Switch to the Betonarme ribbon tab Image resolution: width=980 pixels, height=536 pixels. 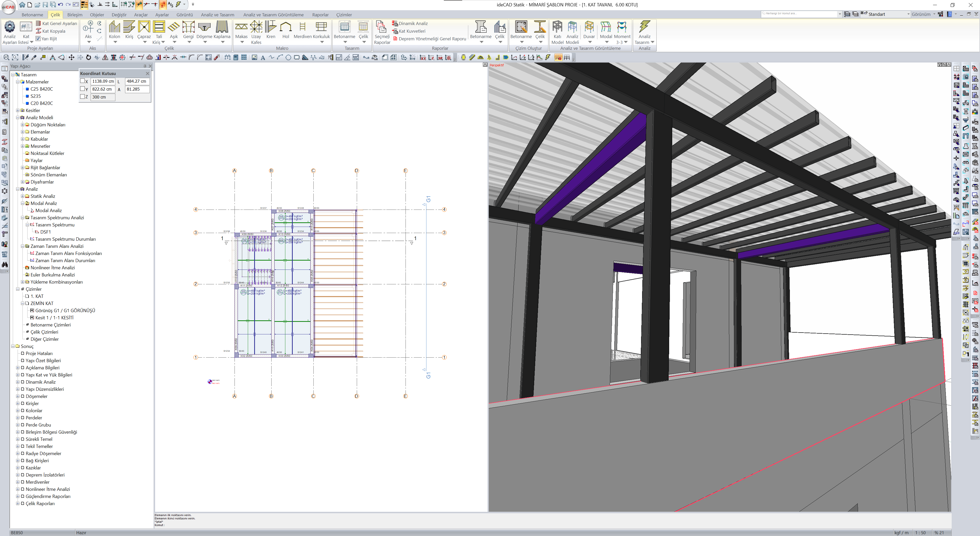pyautogui.click(x=32, y=15)
